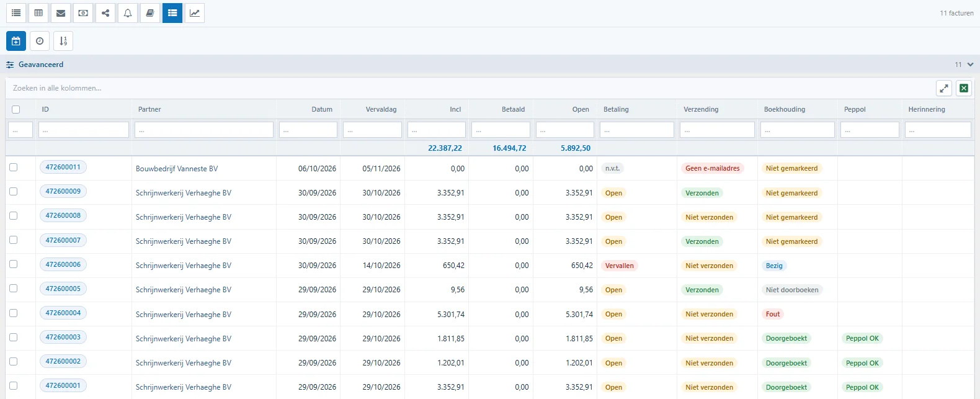Click the clock icon button
The image size is (980, 399).
40,41
